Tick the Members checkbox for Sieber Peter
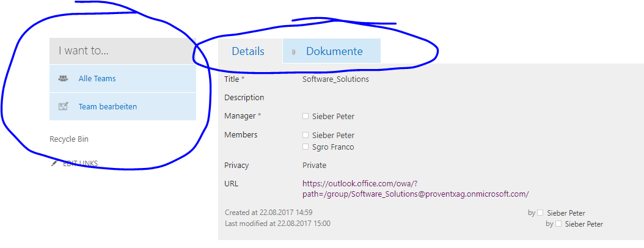 point(306,135)
